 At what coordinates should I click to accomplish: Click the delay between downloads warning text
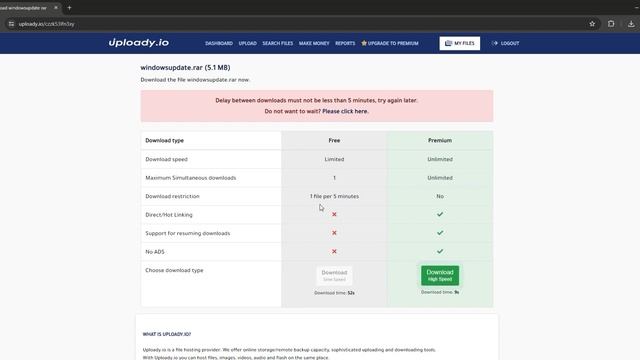316,100
